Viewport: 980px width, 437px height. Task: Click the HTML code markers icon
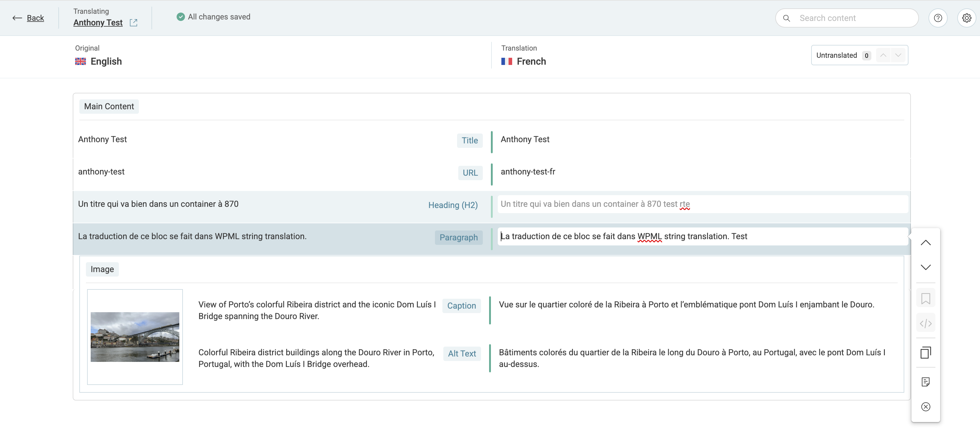[x=925, y=324]
